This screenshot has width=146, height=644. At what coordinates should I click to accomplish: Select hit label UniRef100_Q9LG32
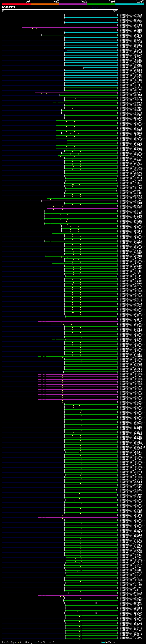[131, 140]
